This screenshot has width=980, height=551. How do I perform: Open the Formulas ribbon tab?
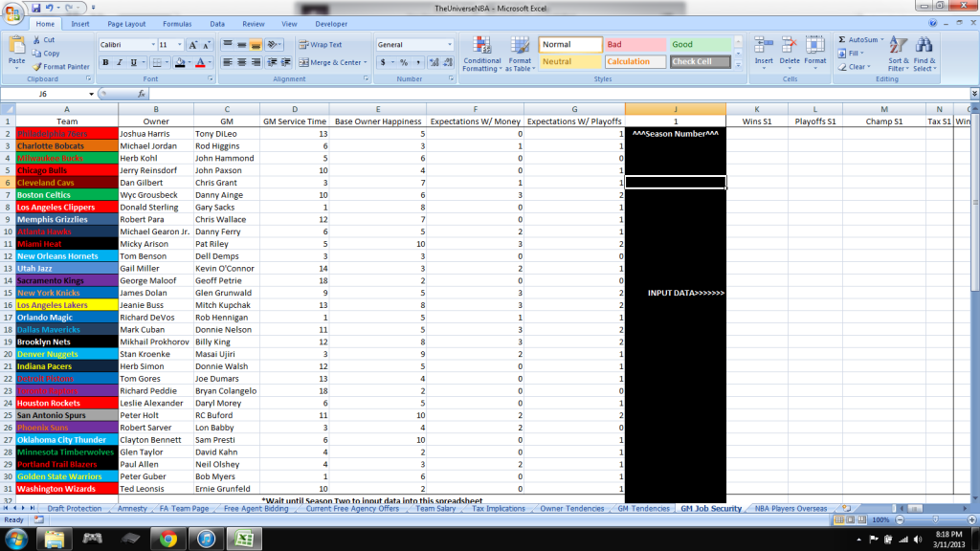click(x=177, y=24)
